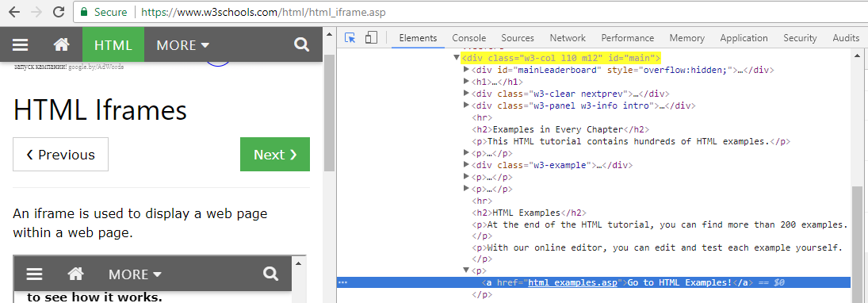This screenshot has width=868, height=303.
Task: Switch to the Console tab
Action: tap(468, 37)
